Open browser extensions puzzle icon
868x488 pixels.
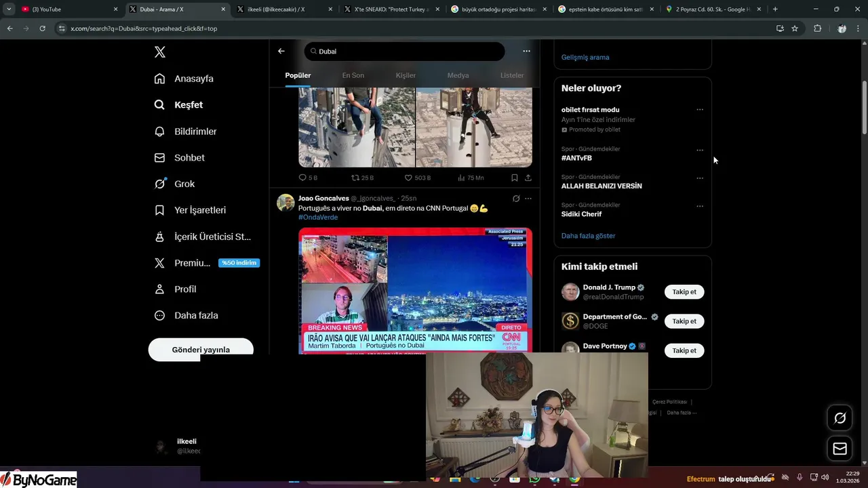pyautogui.click(x=817, y=28)
